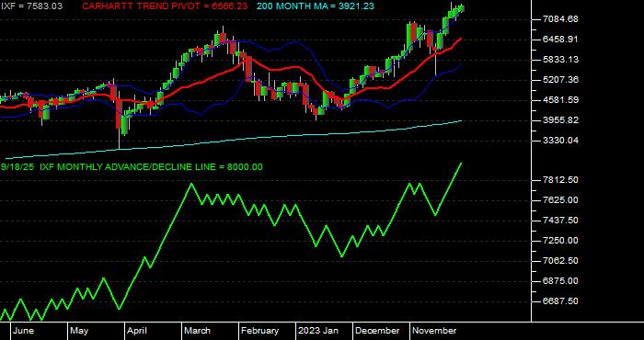Select the 200 Month MA label

click(316, 6)
